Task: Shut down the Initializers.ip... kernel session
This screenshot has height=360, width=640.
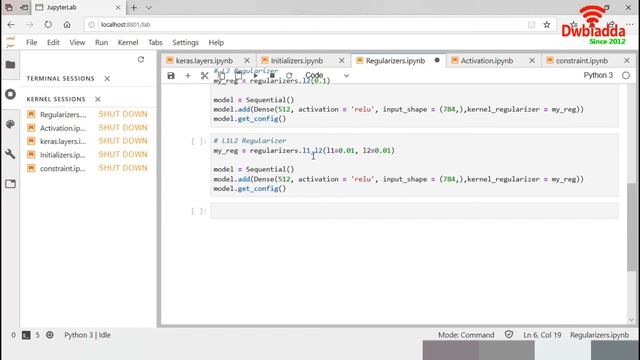Action: [123, 154]
